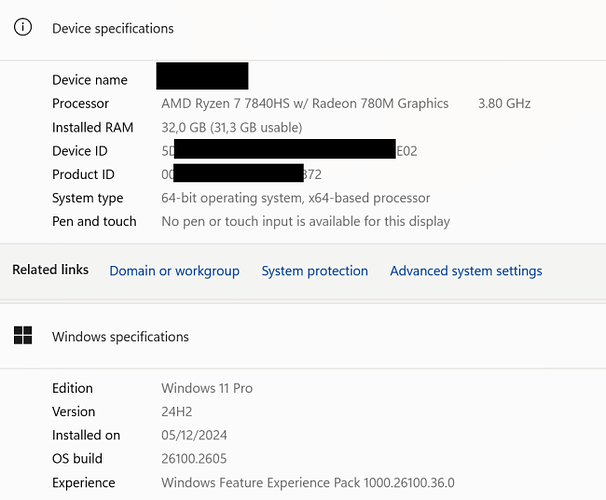Viewport: 606px width, 500px height.
Task: Click the Installed RAM value
Action: point(232,128)
